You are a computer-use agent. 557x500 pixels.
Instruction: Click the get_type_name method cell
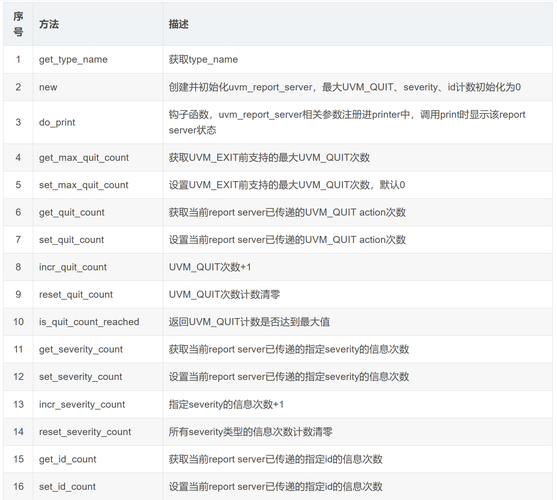[73, 59]
